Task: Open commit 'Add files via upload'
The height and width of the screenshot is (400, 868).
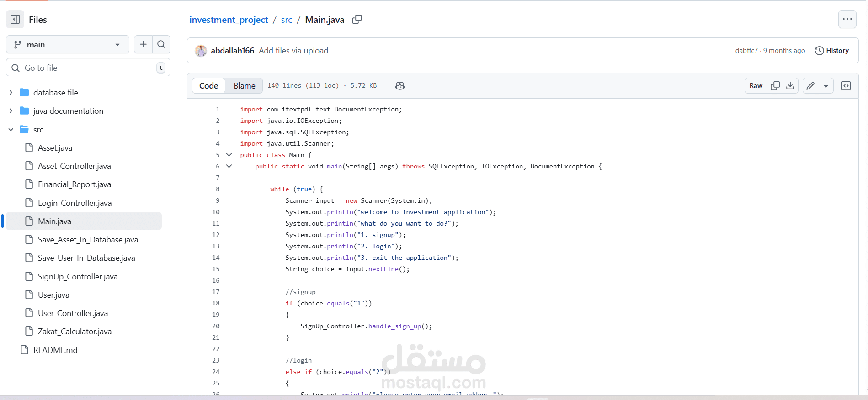Action: pyautogui.click(x=293, y=50)
